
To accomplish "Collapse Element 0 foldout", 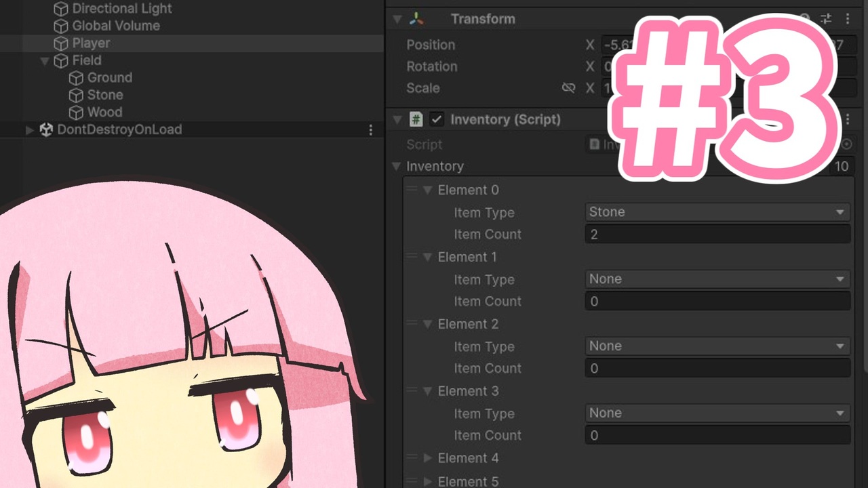I will pos(427,190).
